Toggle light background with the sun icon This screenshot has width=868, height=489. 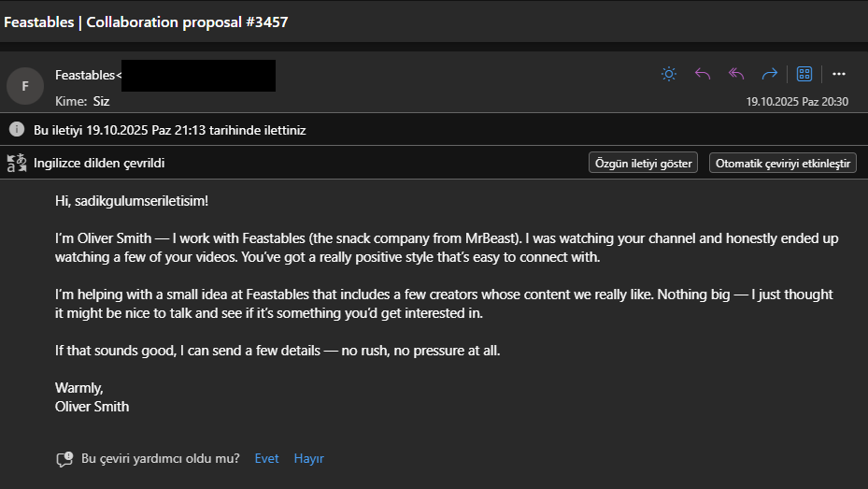click(669, 74)
